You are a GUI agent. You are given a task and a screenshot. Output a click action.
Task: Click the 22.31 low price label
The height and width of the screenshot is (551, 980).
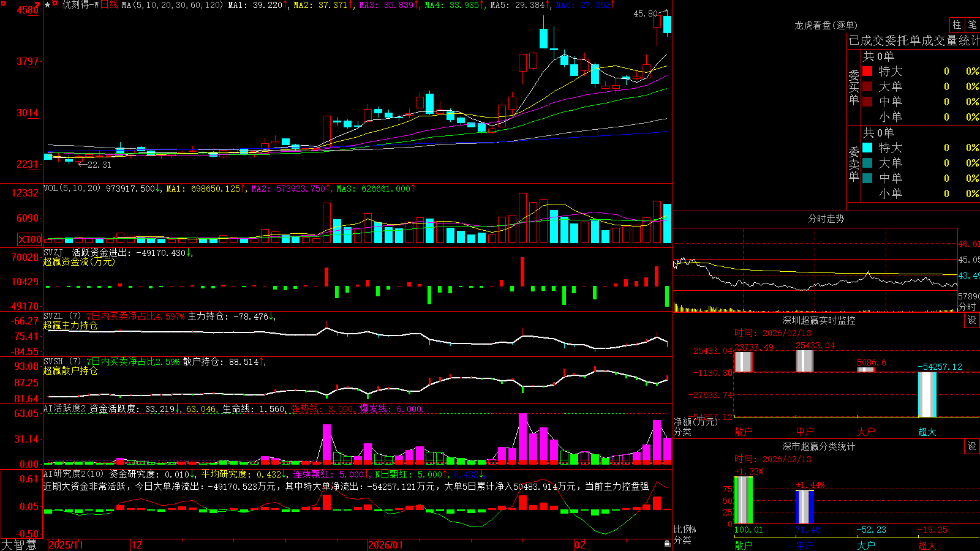point(99,165)
